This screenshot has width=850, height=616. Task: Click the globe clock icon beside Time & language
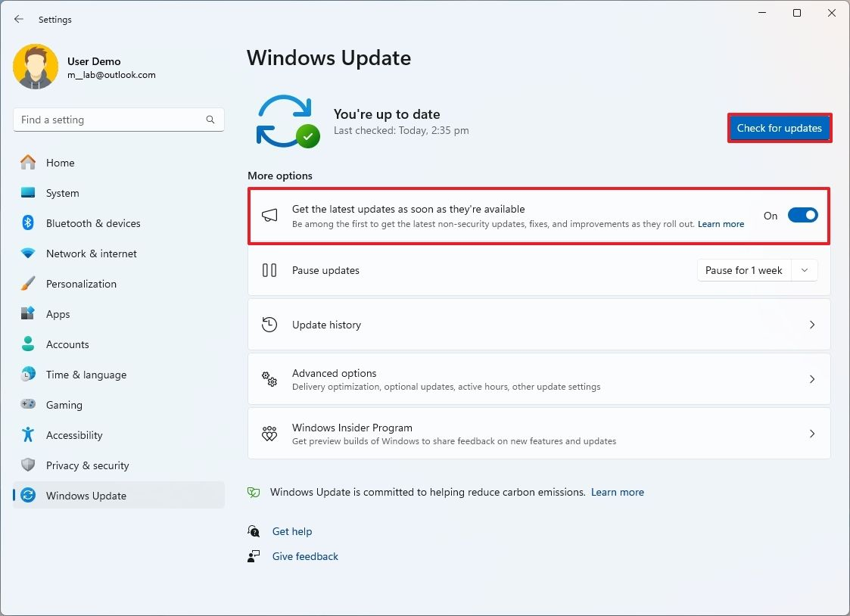(x=28, y=375)
